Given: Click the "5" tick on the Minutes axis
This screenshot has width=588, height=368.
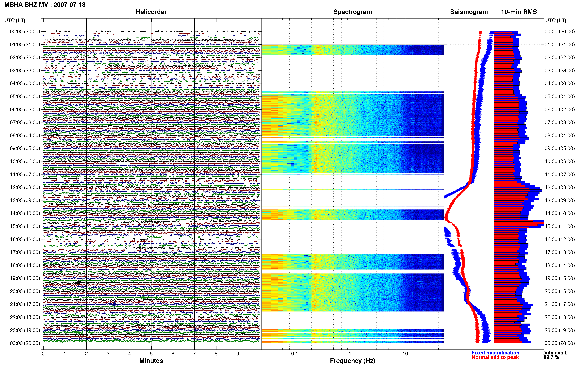Looking at the screenshot, I should point(151,354).
